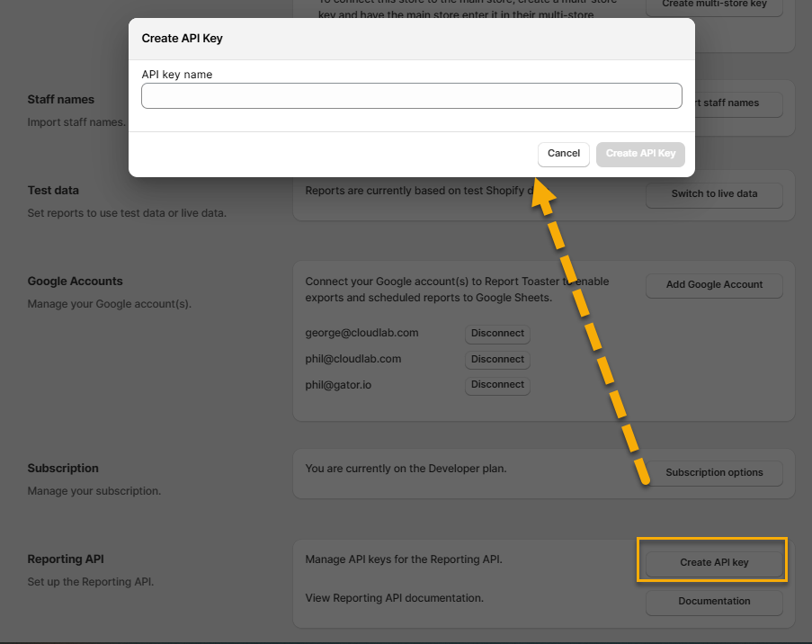
Task: Click the 'API key name' field label
Action: click(x=177, y=75)
